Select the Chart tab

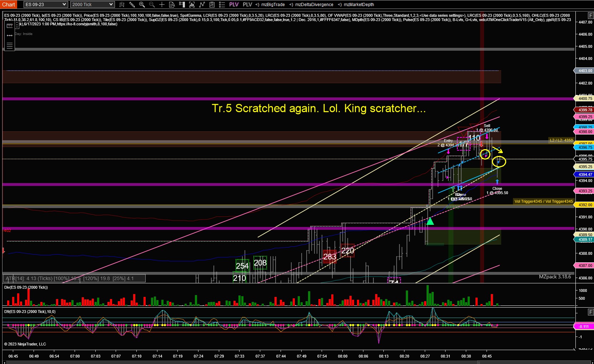[9, 5]
